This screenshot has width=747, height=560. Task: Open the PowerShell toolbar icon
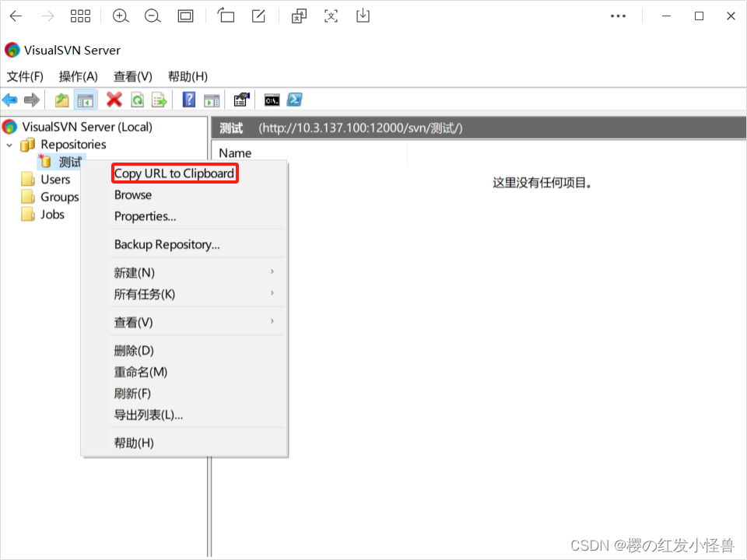pyautogui.click(x=294, y=100)
